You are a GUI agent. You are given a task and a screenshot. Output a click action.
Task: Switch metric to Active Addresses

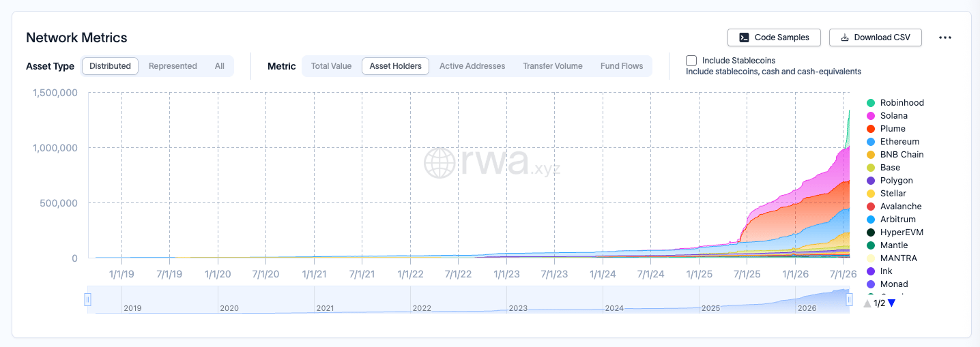[x=472, y=66]
